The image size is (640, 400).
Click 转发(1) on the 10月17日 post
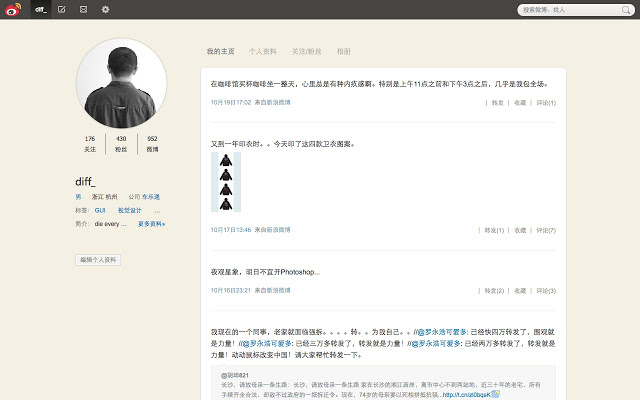point(494,231)
